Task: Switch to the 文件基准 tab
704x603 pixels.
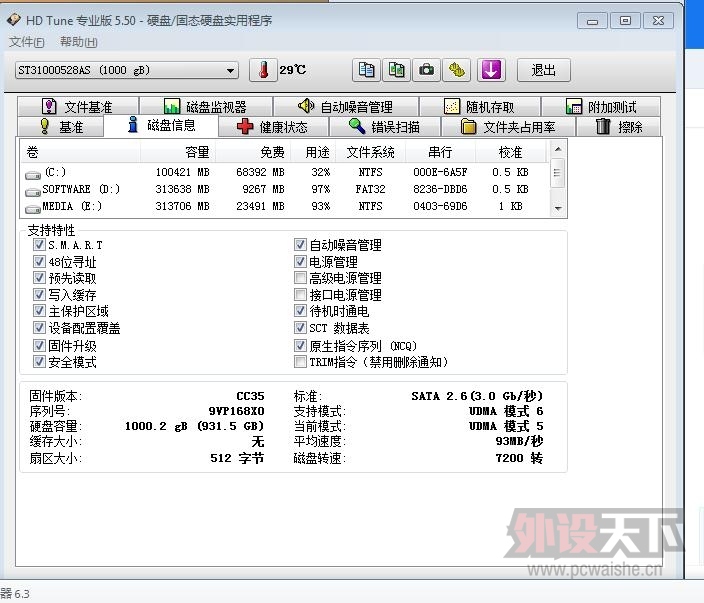Action: coord(78,107)
